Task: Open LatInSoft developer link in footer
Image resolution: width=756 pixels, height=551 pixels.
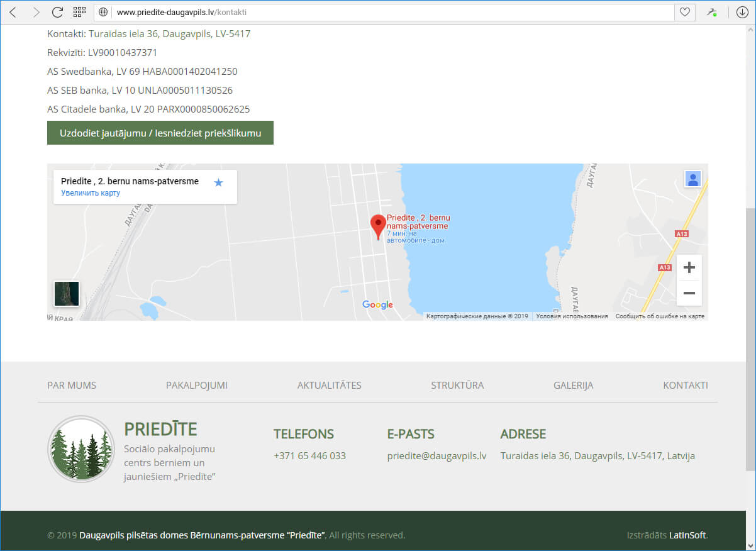Action: [687, 535]
